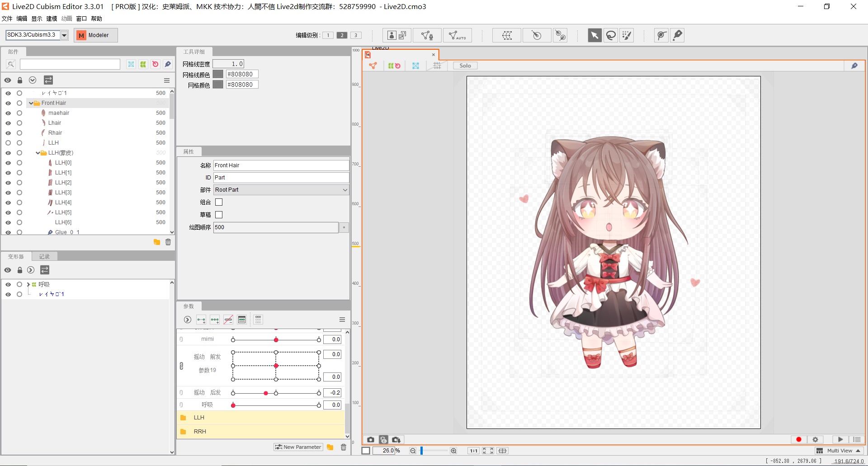Add three keys to the parameter
Image resolution: width=868 pixels, height=466 pixels.
(x=215, y=320)
